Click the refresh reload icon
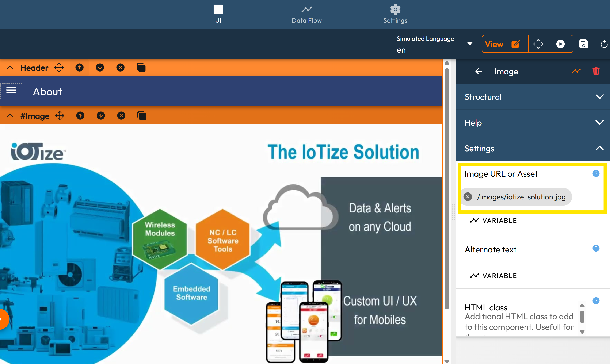The height and width of the screenshot is (364, 610). click(x=604, y=44)
